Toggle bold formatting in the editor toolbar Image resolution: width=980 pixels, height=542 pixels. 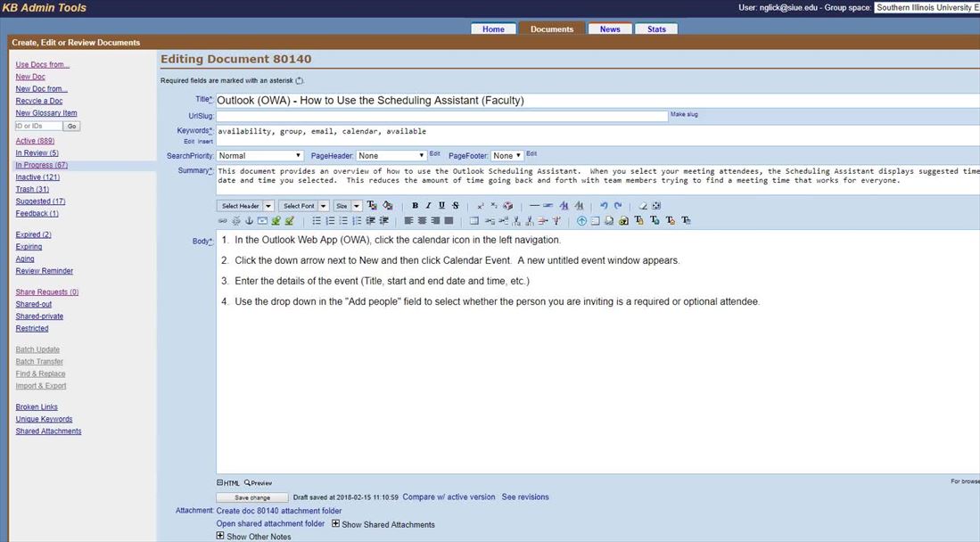point(415,206)
